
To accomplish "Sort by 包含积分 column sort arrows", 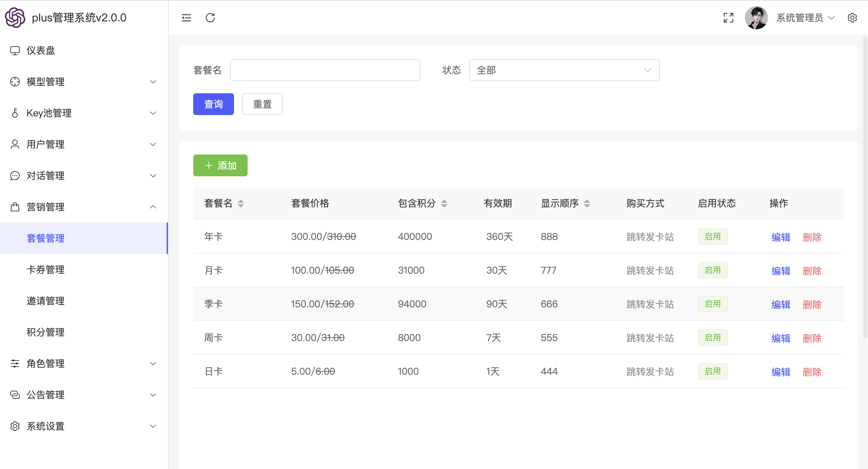I will (444, 204).
